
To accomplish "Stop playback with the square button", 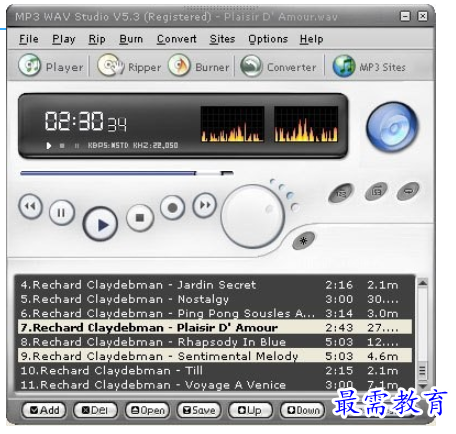I will pos(140,218).
